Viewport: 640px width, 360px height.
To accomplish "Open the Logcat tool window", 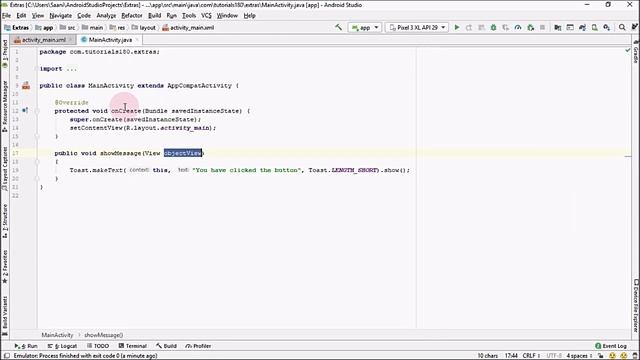I will (x=62, y=346).
